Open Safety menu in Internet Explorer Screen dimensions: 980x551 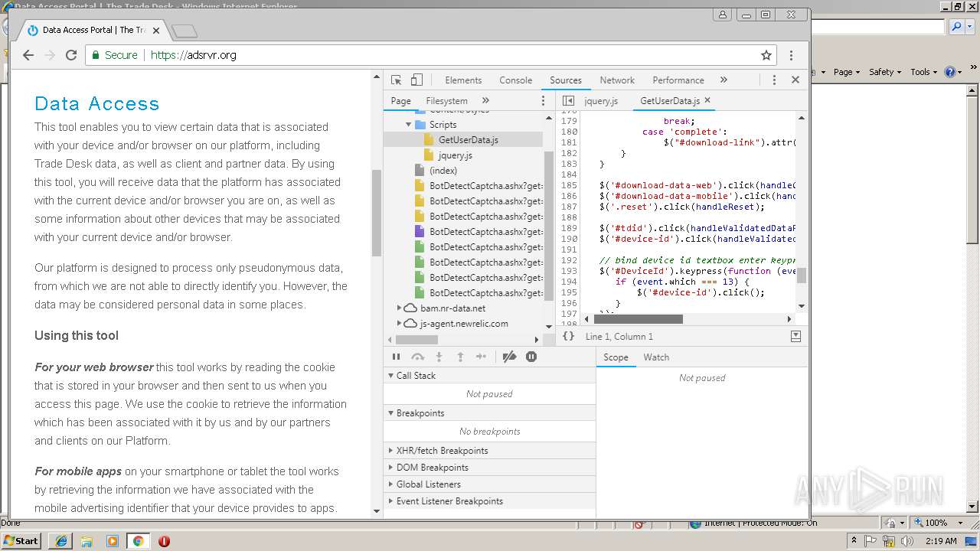tap(885, 72)
